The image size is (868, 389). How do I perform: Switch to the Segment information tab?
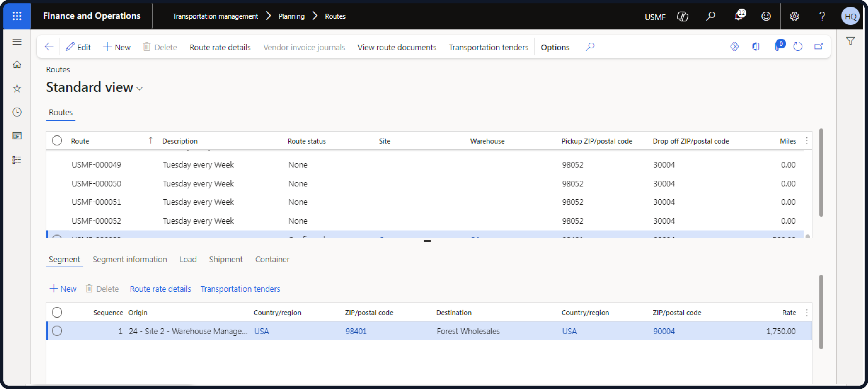130,259
